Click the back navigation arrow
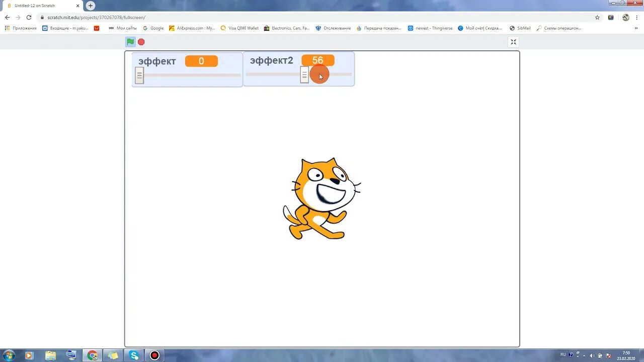 point(7,17)
